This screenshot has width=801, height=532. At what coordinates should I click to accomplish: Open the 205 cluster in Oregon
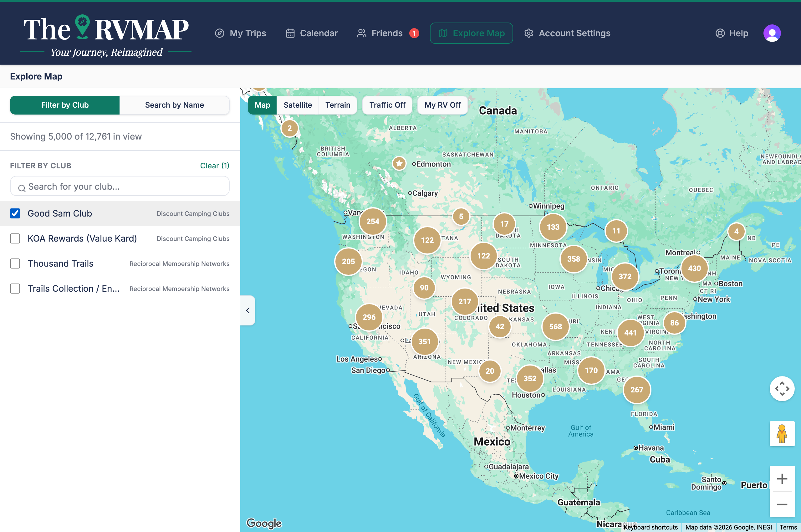[x=349, y=261]
